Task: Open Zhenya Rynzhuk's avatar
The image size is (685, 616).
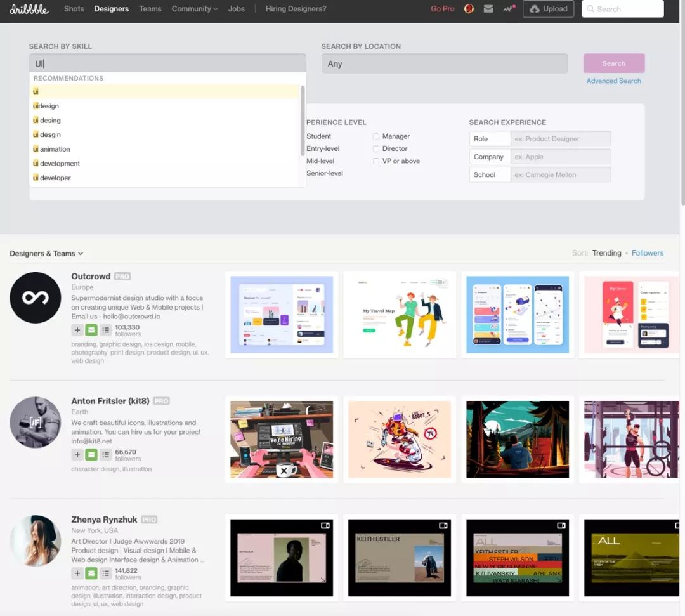Action: [x=36, y=541]
